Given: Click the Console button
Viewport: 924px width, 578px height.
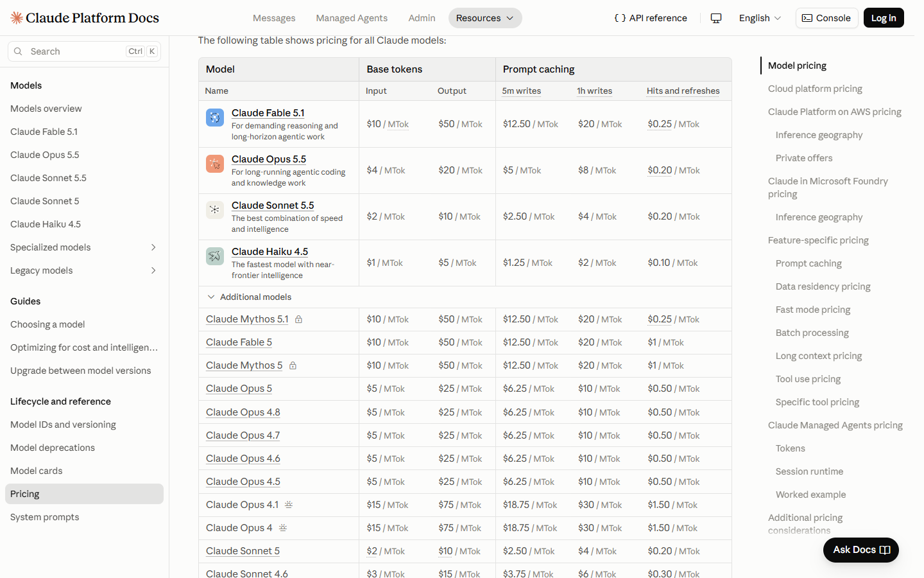Looking at the screenshot, I should tap(826, 18).
